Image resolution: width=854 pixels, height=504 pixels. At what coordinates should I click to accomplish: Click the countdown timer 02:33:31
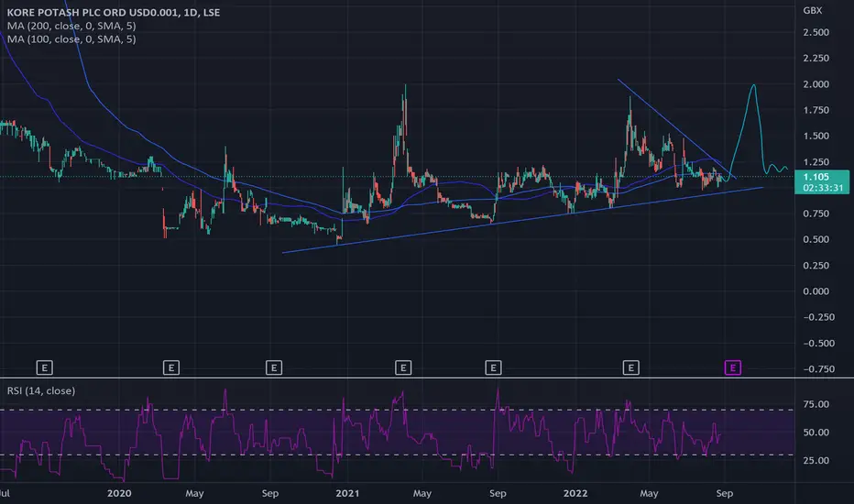pos(823,188)
